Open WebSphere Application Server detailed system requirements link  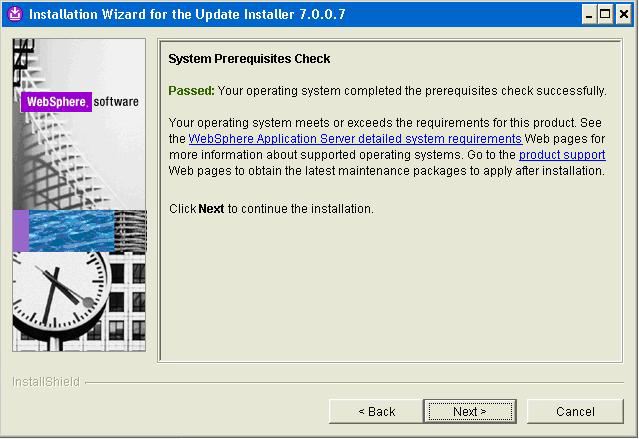pyautogui.click(x=355, y=139)
